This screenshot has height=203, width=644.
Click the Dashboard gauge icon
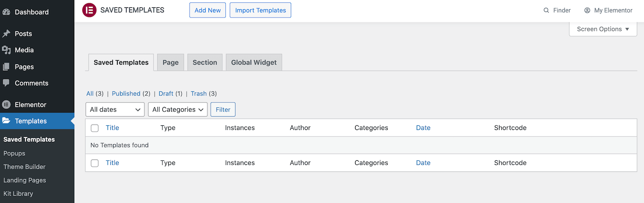6,12
